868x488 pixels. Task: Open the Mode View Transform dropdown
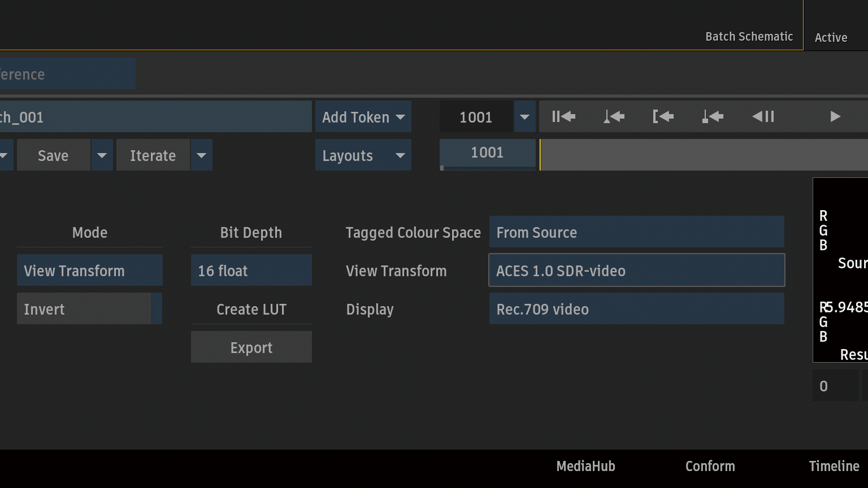pyautogui.click(x=90, y=271)
